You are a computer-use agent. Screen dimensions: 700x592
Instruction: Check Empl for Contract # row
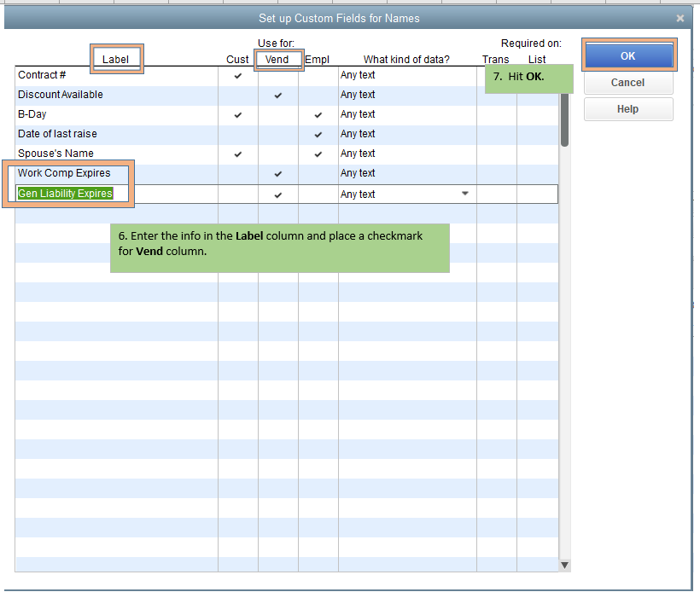(x=318, y=75)
